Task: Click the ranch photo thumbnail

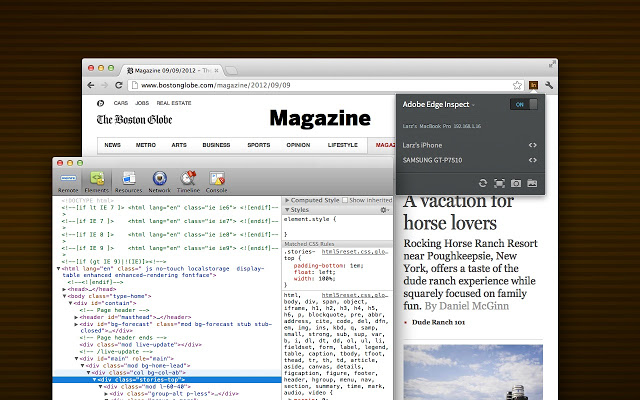Action: point(473,372)
